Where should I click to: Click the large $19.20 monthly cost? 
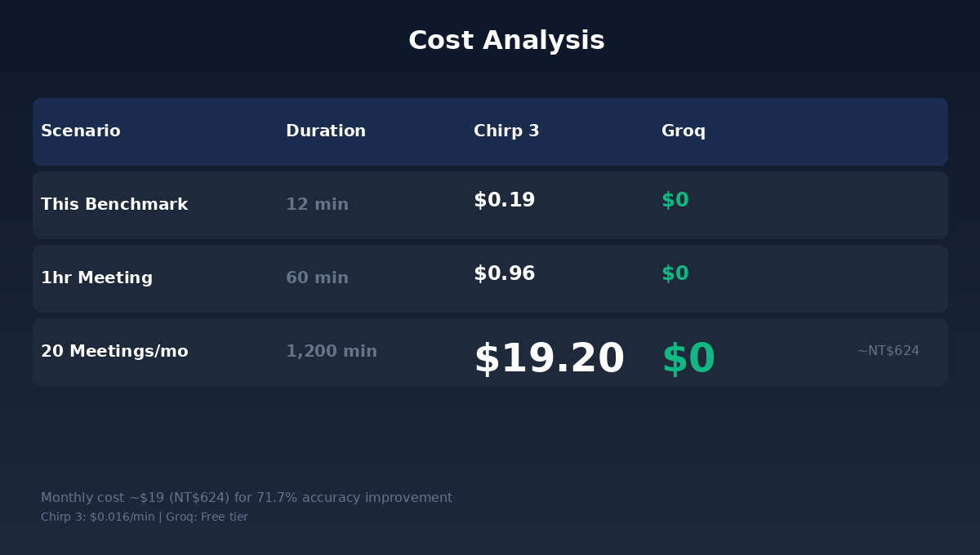pos(549,359)
